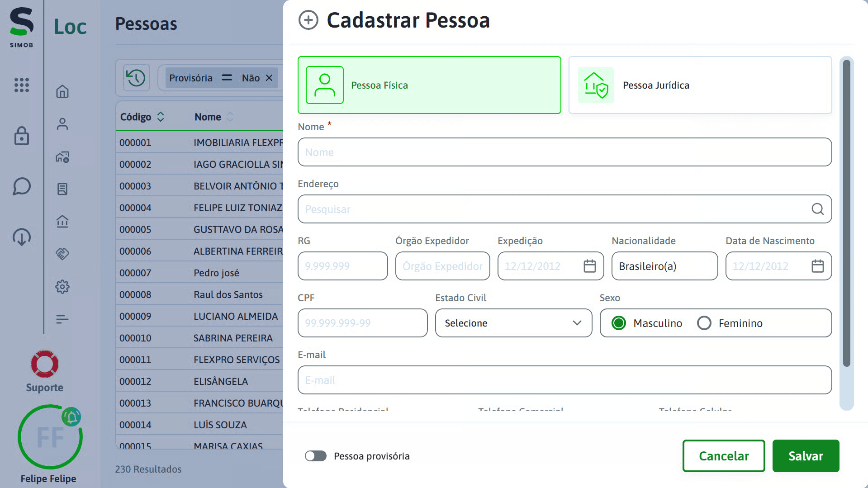
Task: Switch to Pessoa Jurídica
Action: [x=700, y=85]
